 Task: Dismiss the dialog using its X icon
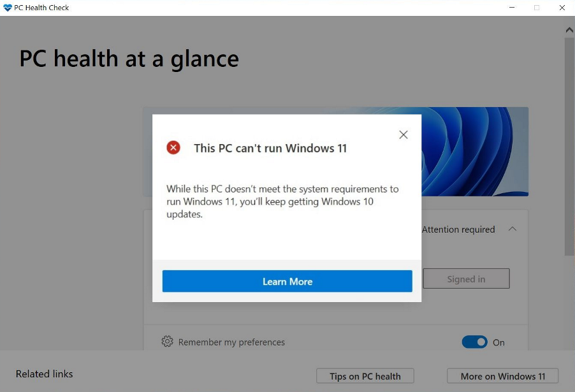(403, 134)
